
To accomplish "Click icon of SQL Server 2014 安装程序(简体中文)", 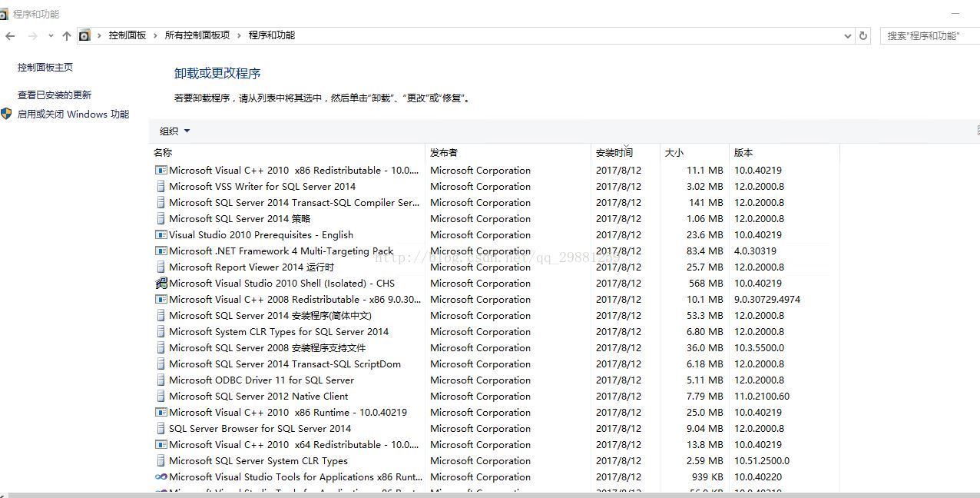I will pyautogui.click(x=161, y=316).
